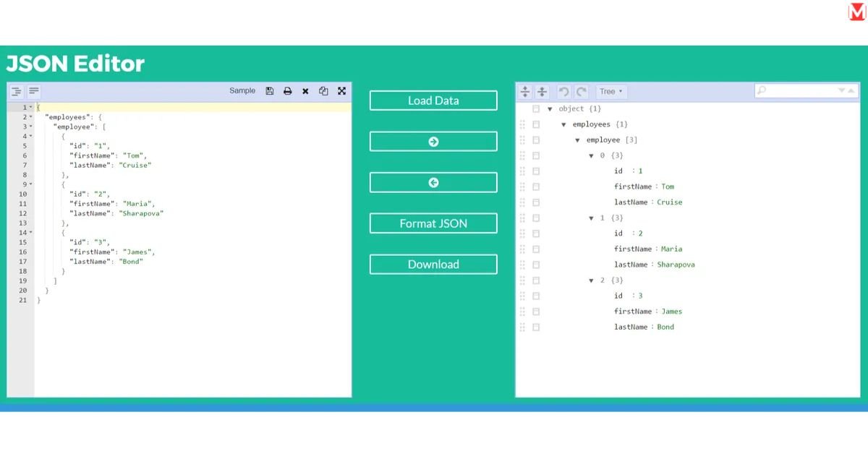Click line number 21 in the editor gutter

(x=23, y=301)
